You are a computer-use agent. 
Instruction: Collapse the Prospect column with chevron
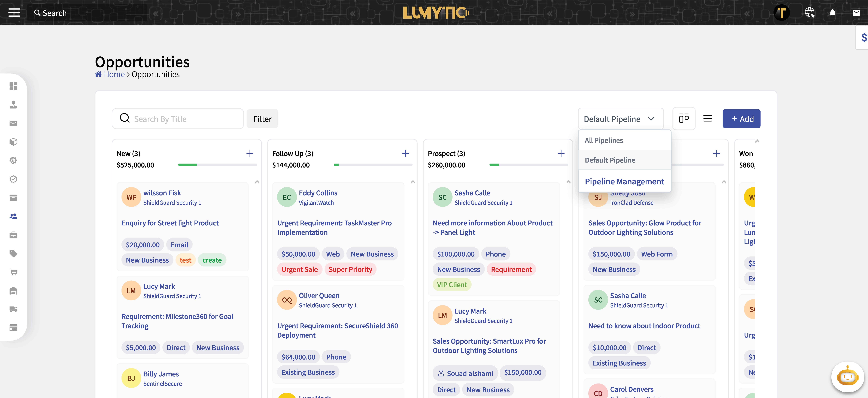(x=568, y=182)
